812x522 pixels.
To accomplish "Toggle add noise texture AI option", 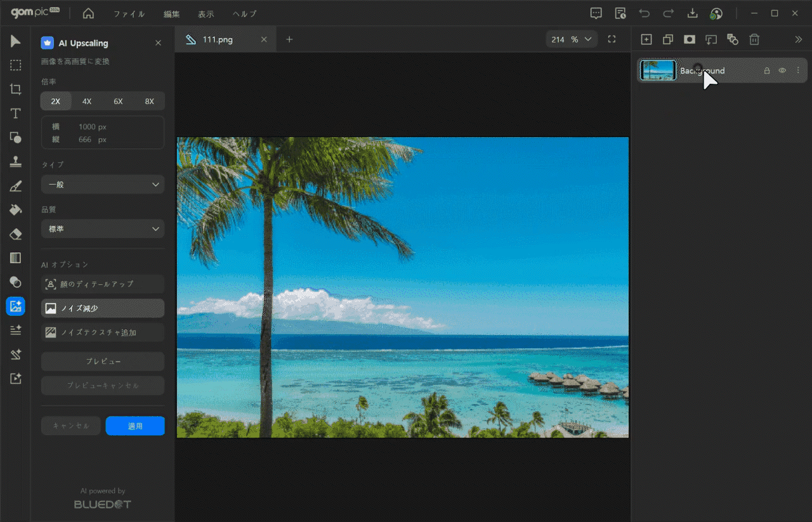I will pyautogui.click(x=103, y=332).
